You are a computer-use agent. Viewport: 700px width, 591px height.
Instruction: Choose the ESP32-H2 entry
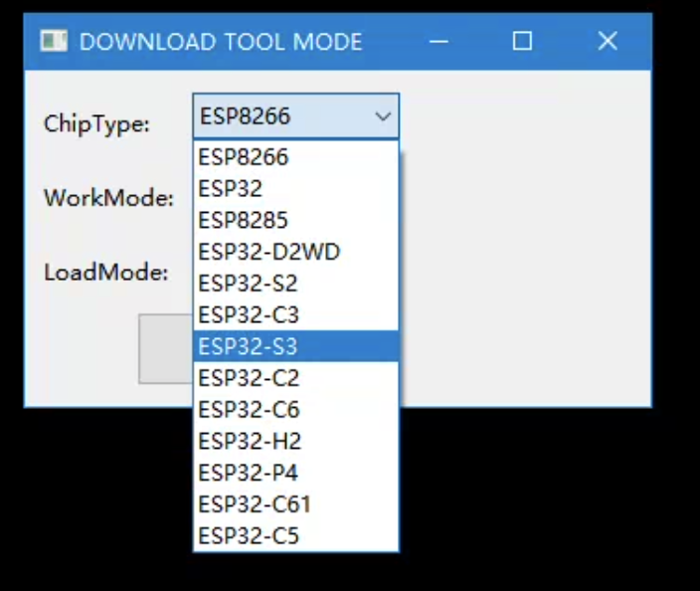[295, 441]
